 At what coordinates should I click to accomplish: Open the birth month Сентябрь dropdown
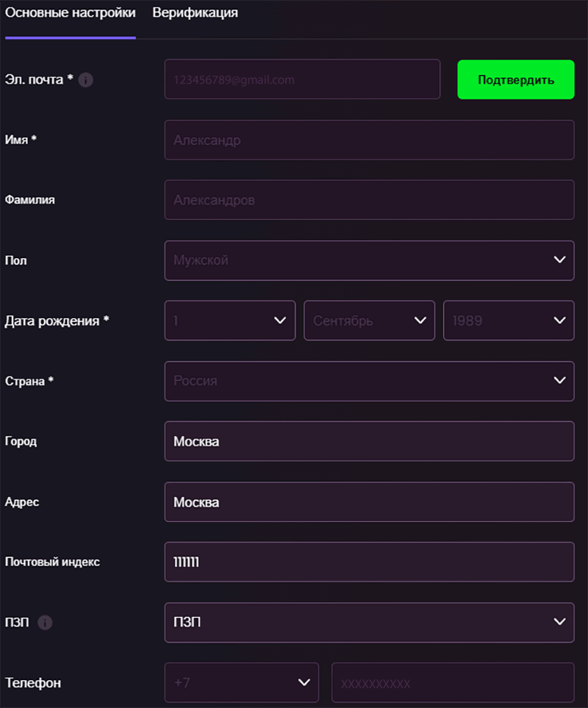point(369,321)
